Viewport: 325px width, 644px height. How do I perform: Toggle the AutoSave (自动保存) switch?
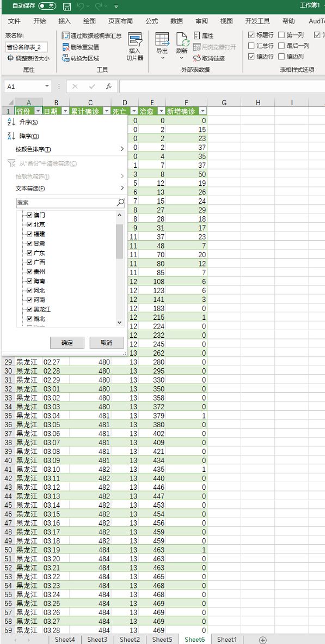[x=47, y=6]
